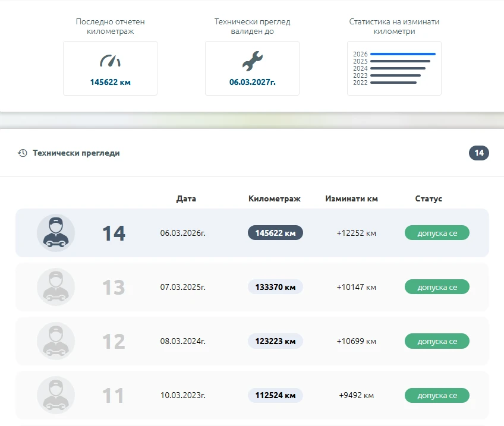Open the last reported mileage card value
The image size is (504, 426).
click(110, 83)
